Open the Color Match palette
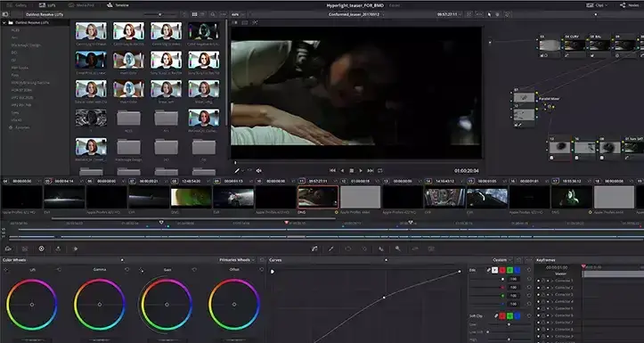The height and width of the screenshot is (343, 644). tap(25, 249)
